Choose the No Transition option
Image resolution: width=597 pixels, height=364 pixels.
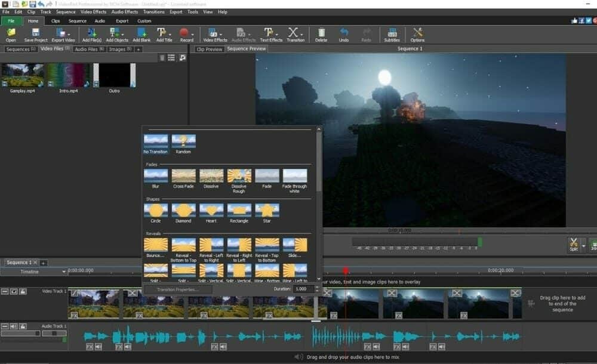click(155, 144)
